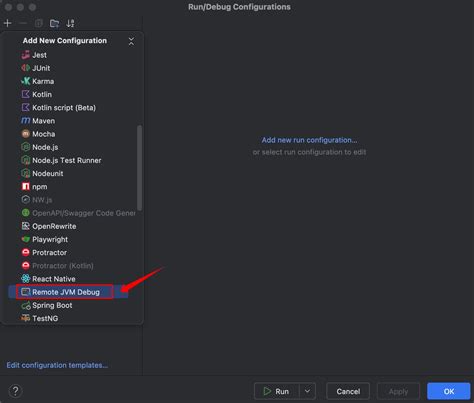Viewport: 474px width, 403px height.
Task: Click the OpenRewrite icon in the list
Action: pos(26,226)
